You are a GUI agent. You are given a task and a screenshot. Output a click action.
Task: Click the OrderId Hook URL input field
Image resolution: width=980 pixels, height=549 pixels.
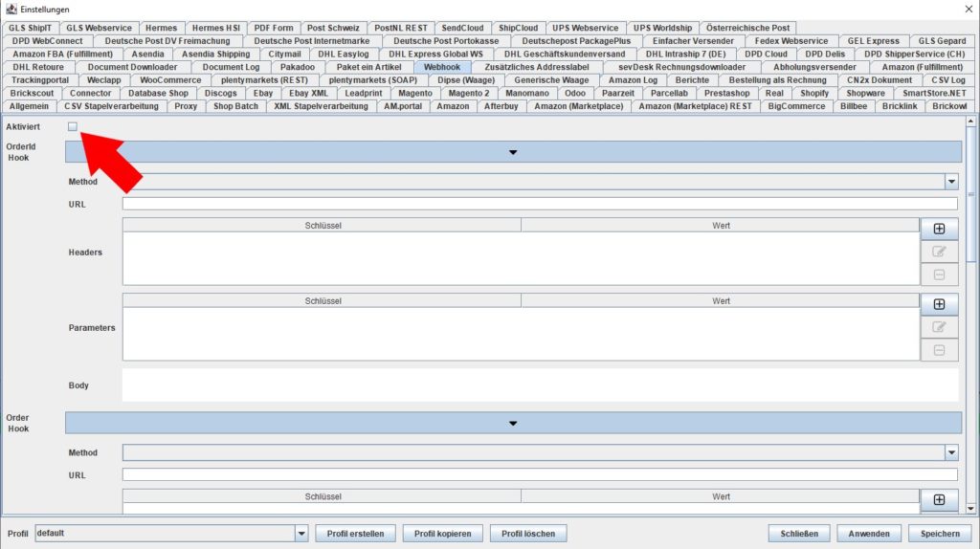coord(540,205)
